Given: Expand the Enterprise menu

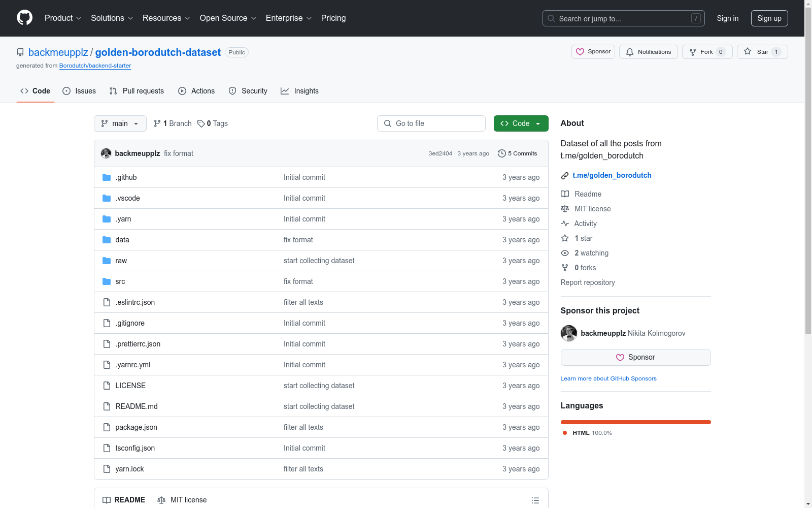Looking at the screenshot, I should 289,18.
